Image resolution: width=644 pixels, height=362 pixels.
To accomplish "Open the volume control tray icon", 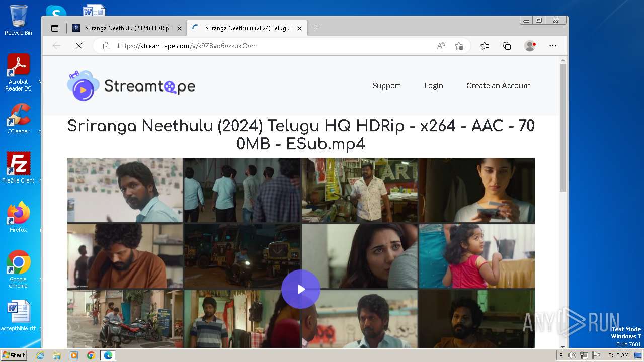I will (572, 355).
